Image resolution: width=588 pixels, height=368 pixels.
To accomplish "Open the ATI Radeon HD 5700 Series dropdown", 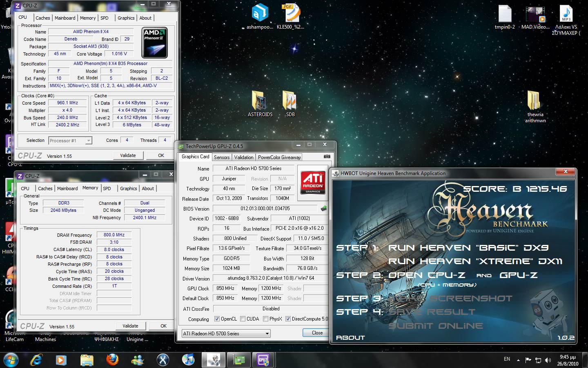I will pyautogui.click(x=226, y=333).
